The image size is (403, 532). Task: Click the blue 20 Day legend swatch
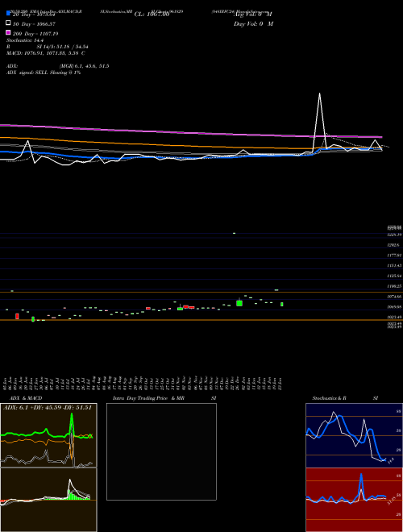pyautogui.click(x=8, y=13)
